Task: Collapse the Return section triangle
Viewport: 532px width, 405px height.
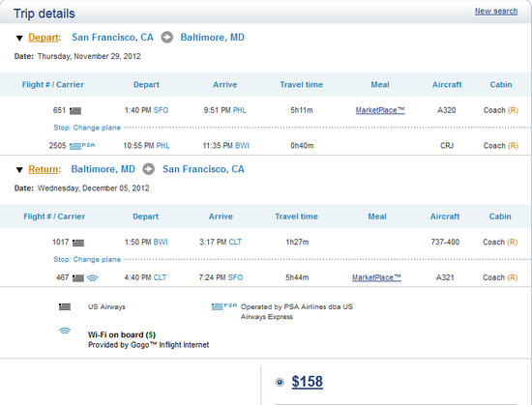Action: [x=19, y=170]
